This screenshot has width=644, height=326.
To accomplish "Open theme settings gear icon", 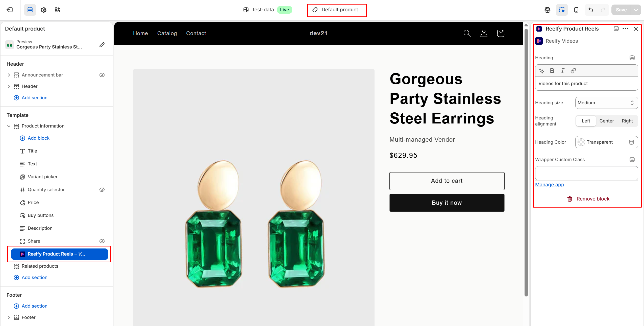I will (44, 10).
